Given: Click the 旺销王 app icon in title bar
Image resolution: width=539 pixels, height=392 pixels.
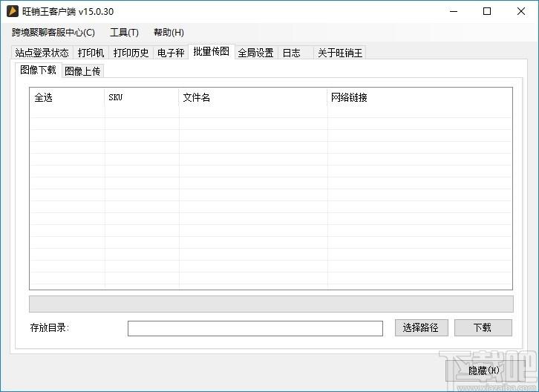Looking at the screenshot, I should click(x=13, y=11).
